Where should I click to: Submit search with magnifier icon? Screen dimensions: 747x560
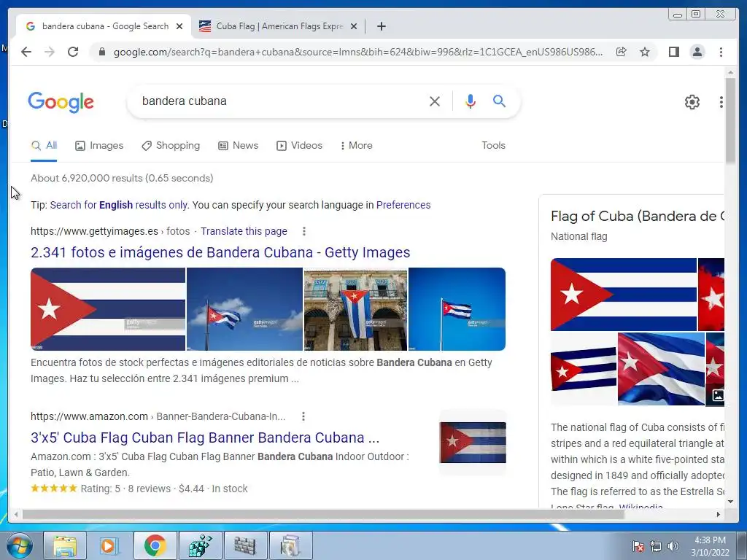(499, 101)
